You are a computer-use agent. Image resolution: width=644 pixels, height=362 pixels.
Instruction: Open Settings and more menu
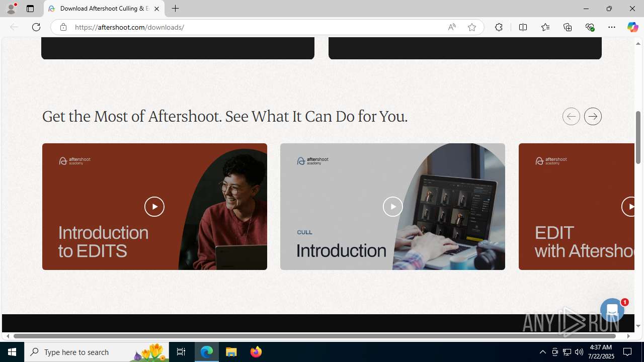[611, 27]
